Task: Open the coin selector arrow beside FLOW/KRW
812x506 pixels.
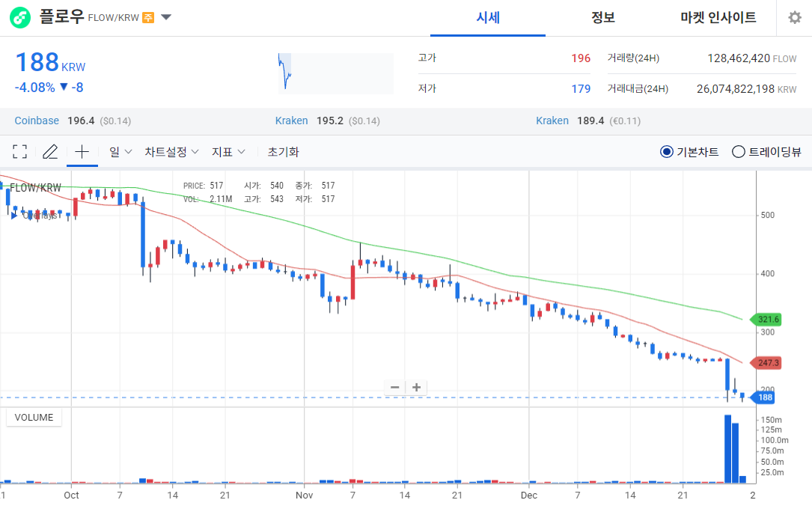Action: point(165,16)
